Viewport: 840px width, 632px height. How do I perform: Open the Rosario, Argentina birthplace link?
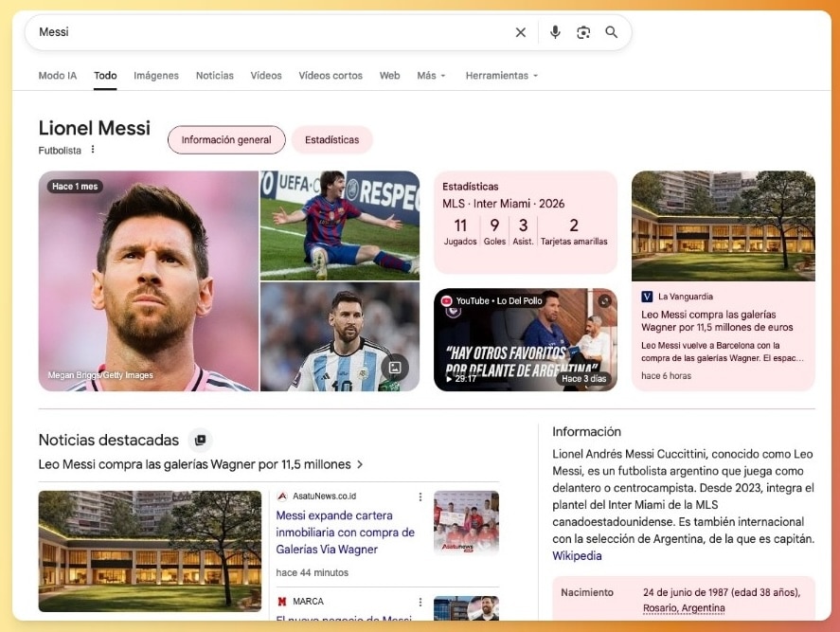tap(684, 608)
